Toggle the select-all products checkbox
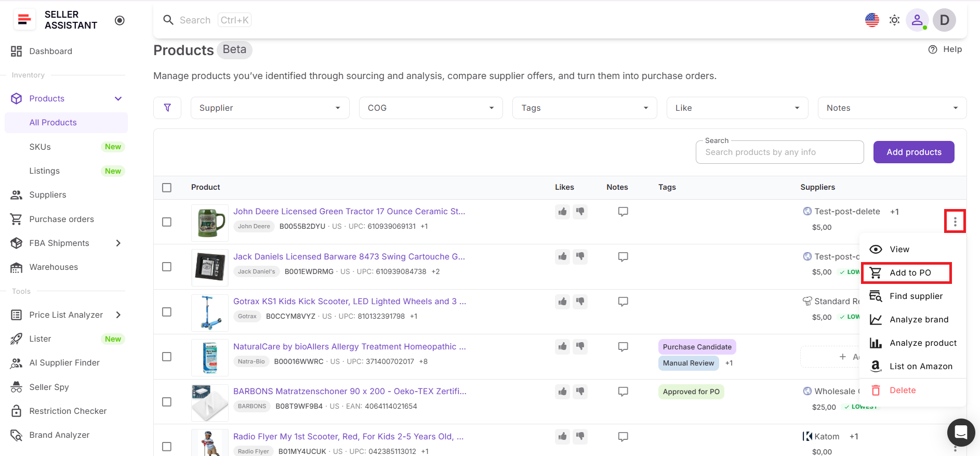Image resolution: width=980 pixels, height=456 pixels. coord(167,188)
